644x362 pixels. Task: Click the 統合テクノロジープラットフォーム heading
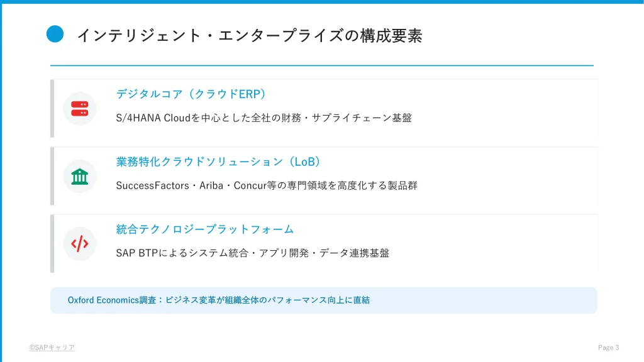pyautogui.click(x=205, y=230)
